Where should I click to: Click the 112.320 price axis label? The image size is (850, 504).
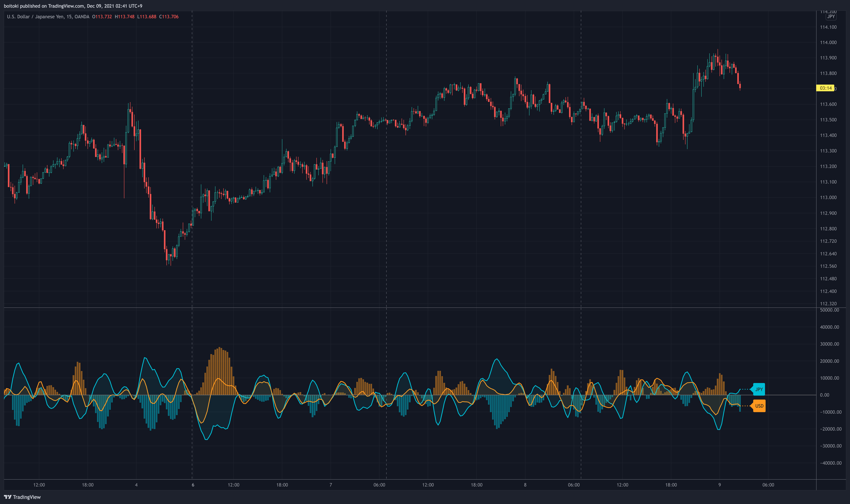(x=828, y=304)
